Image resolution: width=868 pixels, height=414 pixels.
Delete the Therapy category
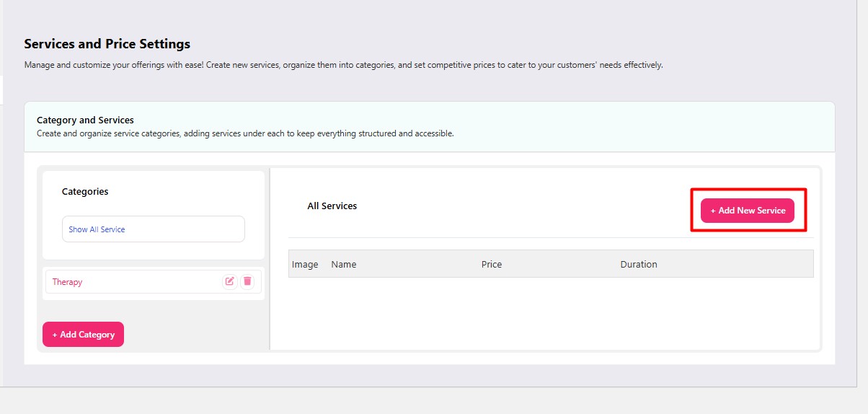247,281
